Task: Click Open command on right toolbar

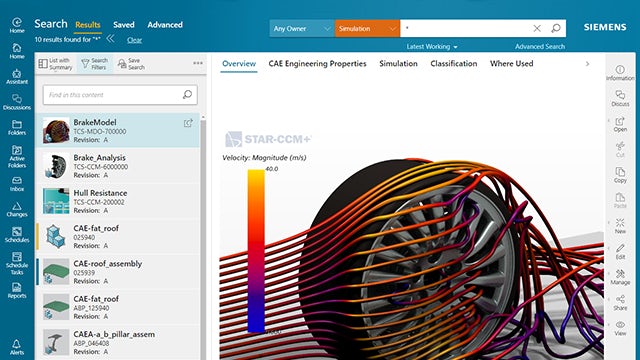Action: coord(620,124)
